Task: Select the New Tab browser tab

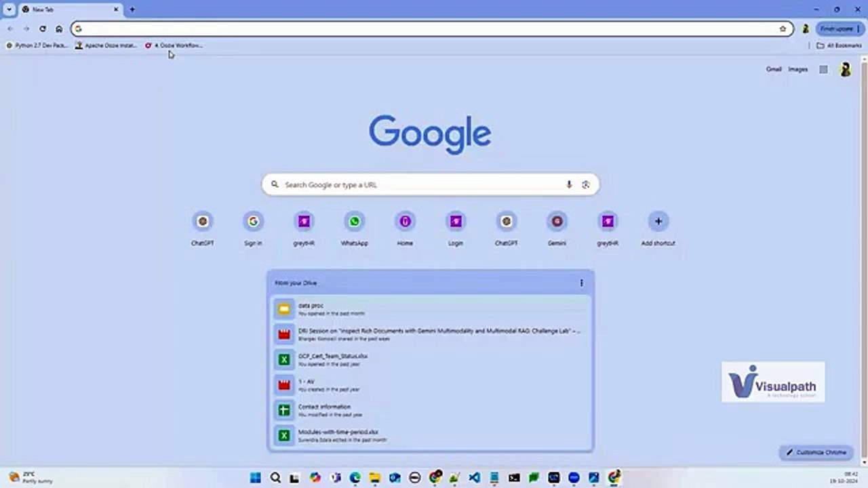Action: tap(70, 9)
